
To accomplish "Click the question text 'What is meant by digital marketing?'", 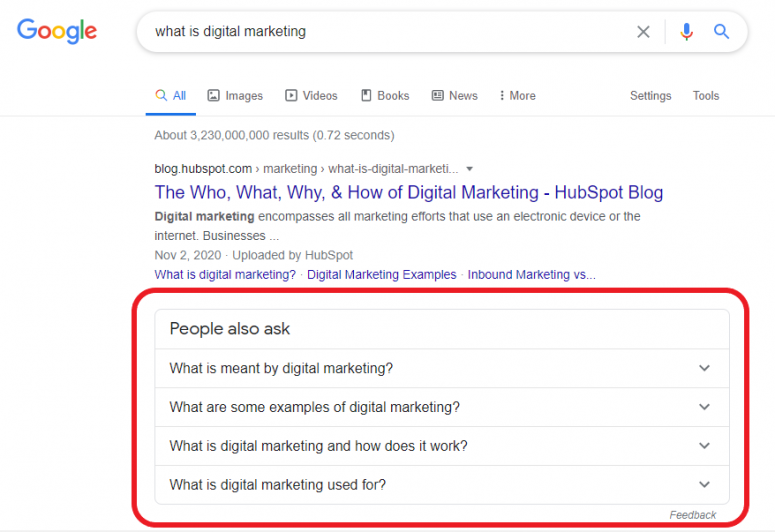I will [281, 368].
